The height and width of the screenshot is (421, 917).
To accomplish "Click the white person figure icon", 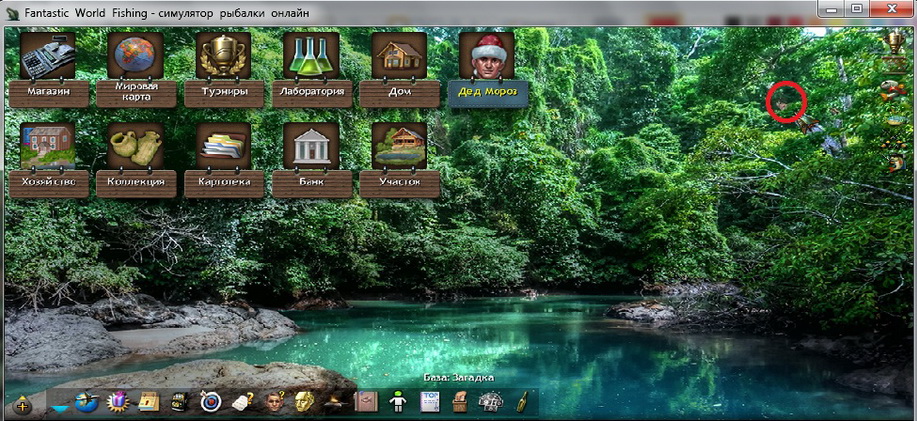I will pos(398,402).
